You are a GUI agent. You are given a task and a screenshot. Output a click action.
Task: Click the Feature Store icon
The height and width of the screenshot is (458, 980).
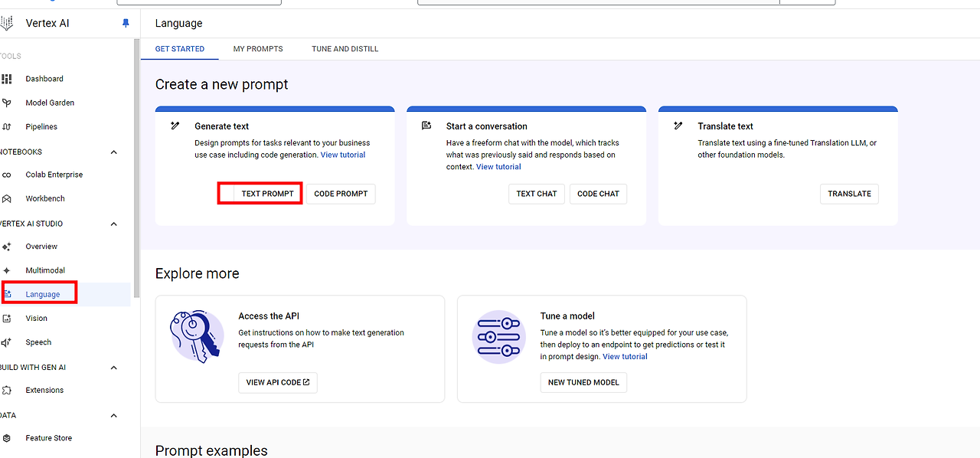click(x=7, y=438)
